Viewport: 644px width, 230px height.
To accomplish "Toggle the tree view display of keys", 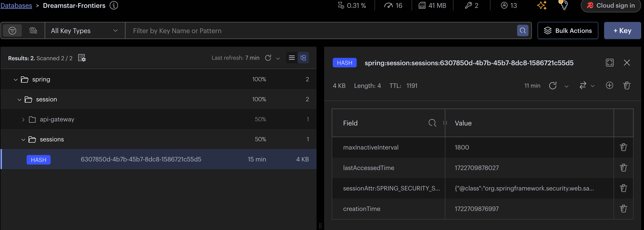I will [x=303, y=57].
